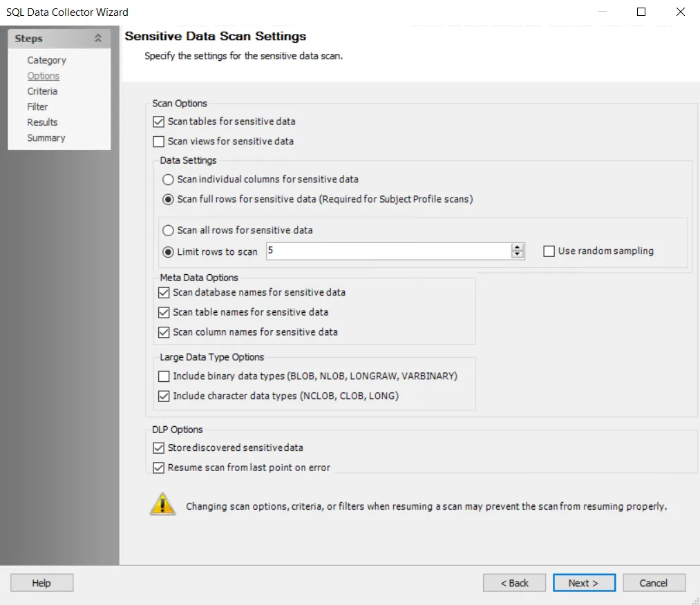
Task: Maximize the wizard window
Action: tap(641, 12)
